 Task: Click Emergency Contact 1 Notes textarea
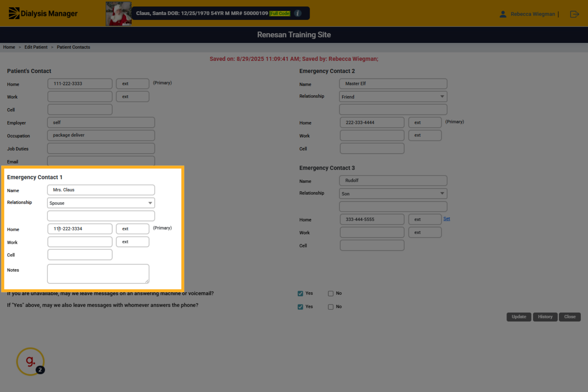[x=98, y=274]
